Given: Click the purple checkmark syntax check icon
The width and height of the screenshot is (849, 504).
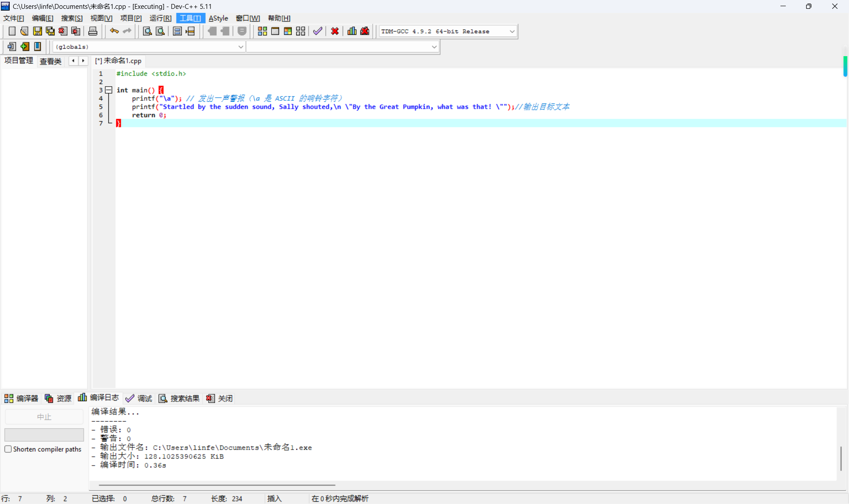Looking at the screenshot, I should 317,31.
